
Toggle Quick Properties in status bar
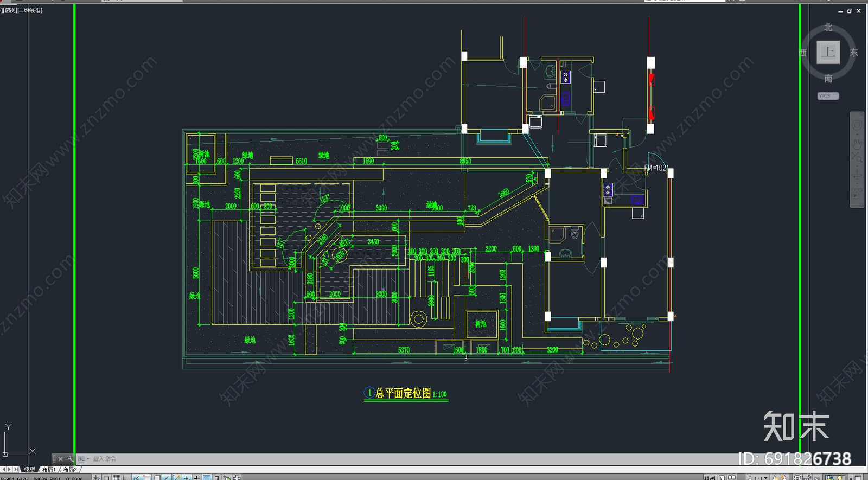[x=216, y=477]
